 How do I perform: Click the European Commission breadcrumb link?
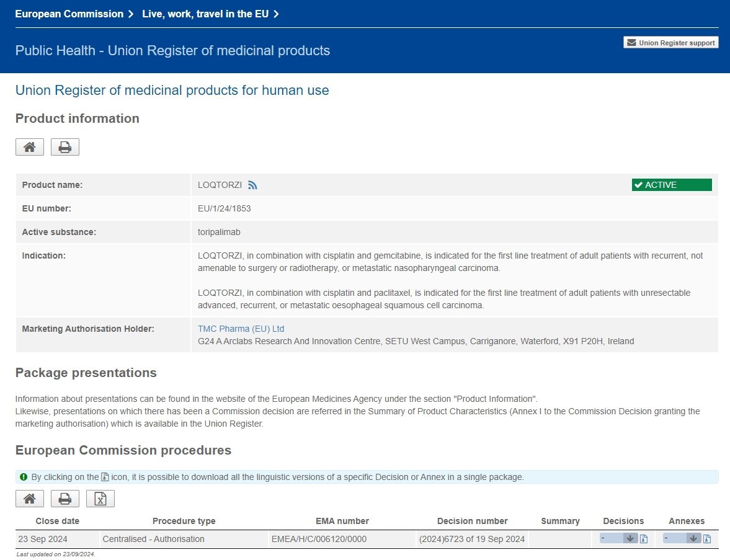click(69, 14)
